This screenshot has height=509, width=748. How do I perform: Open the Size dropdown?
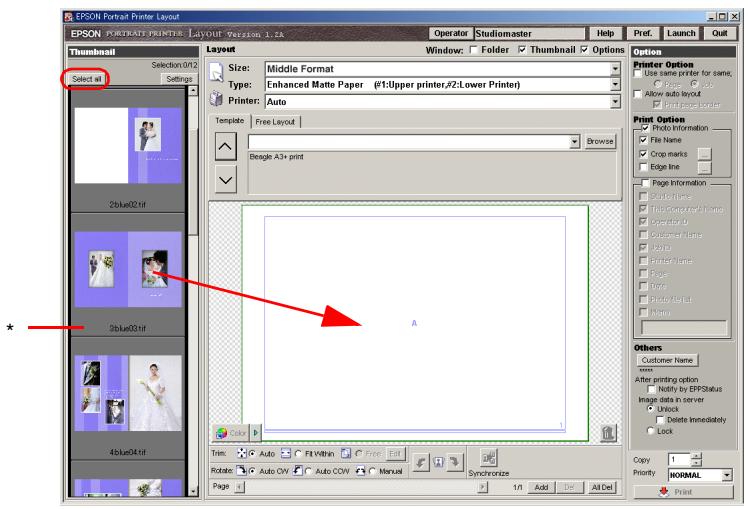point(615,69)
